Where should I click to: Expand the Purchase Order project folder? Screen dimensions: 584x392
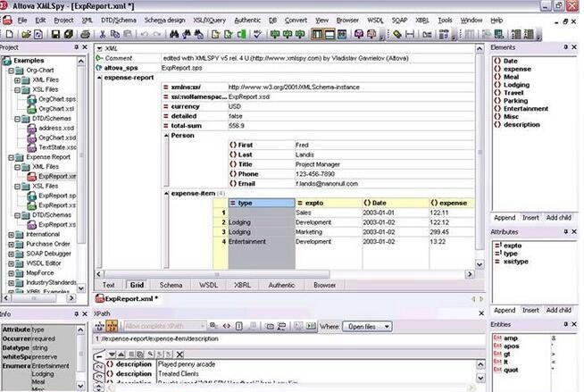(x=11, y=245)
